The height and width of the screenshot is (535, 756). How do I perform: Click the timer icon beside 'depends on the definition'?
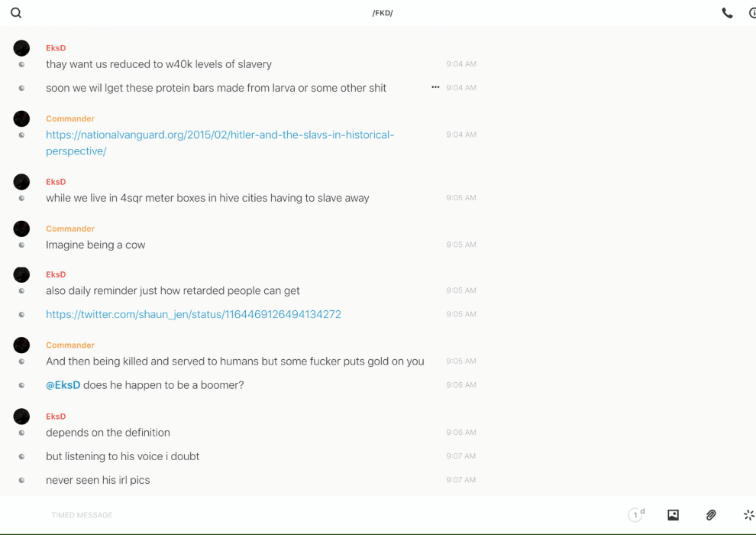(x=21, y=433)
